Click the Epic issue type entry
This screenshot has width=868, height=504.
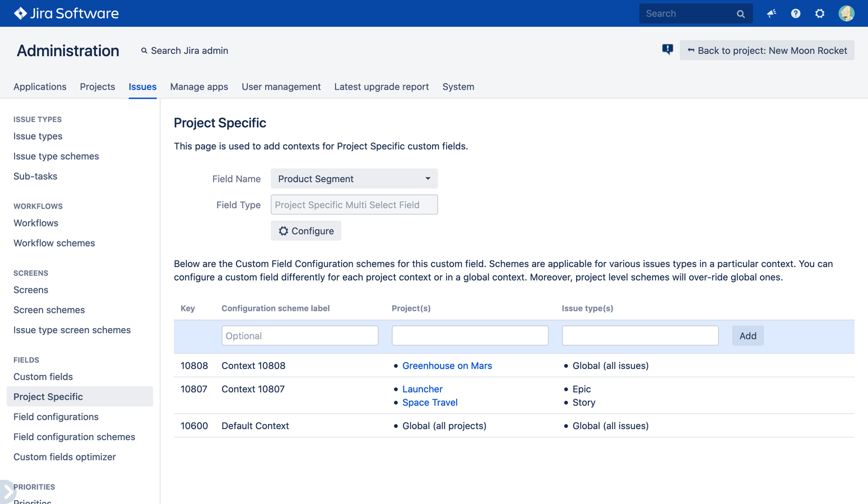point(582,389)
